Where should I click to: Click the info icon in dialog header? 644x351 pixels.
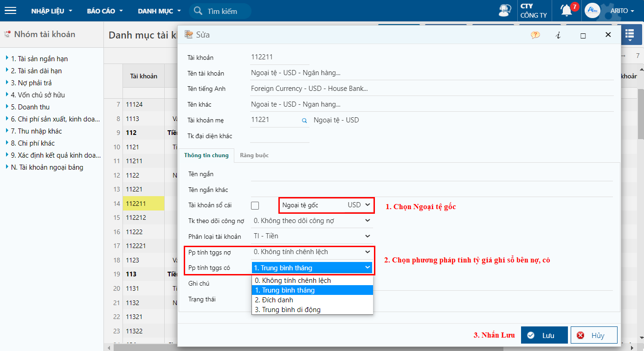click(x=558, y=35)
